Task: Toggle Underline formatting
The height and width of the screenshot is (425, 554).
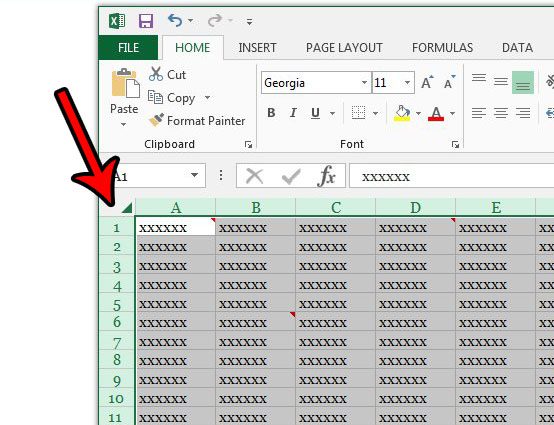Action: pos(315,113)
